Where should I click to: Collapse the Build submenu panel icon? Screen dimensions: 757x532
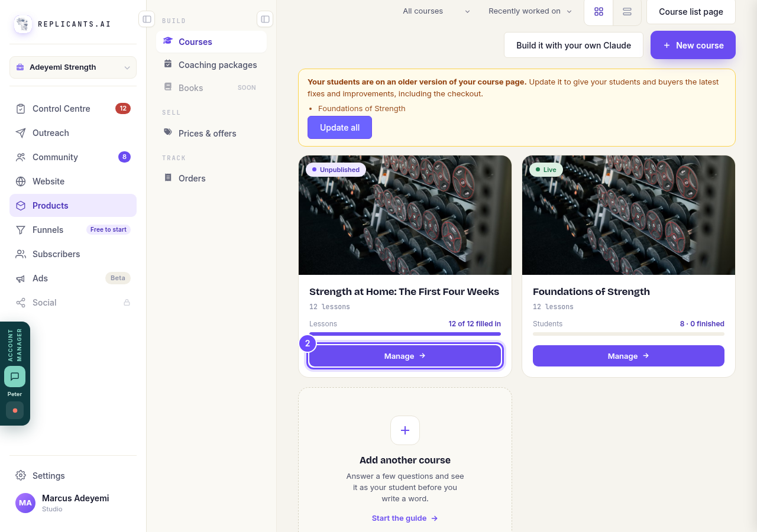(265, 19)
